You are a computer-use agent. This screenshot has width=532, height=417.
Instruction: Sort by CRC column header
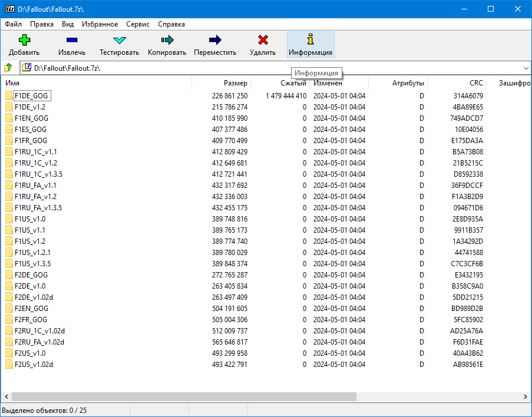457,83
